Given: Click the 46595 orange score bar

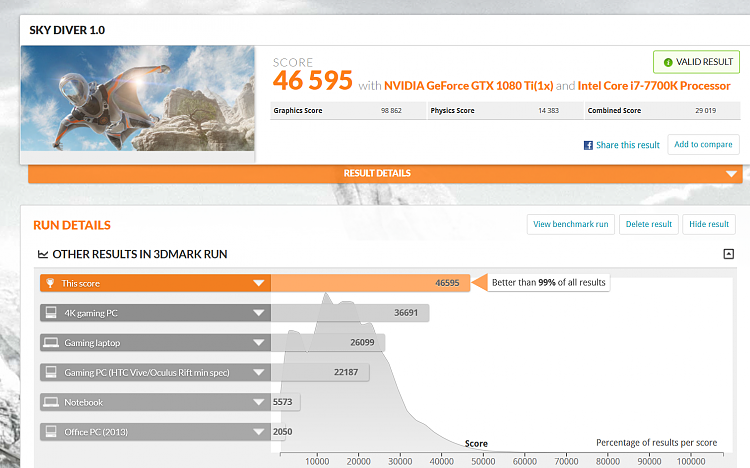Looking at the screenshot, I should [x=370, y=283].
